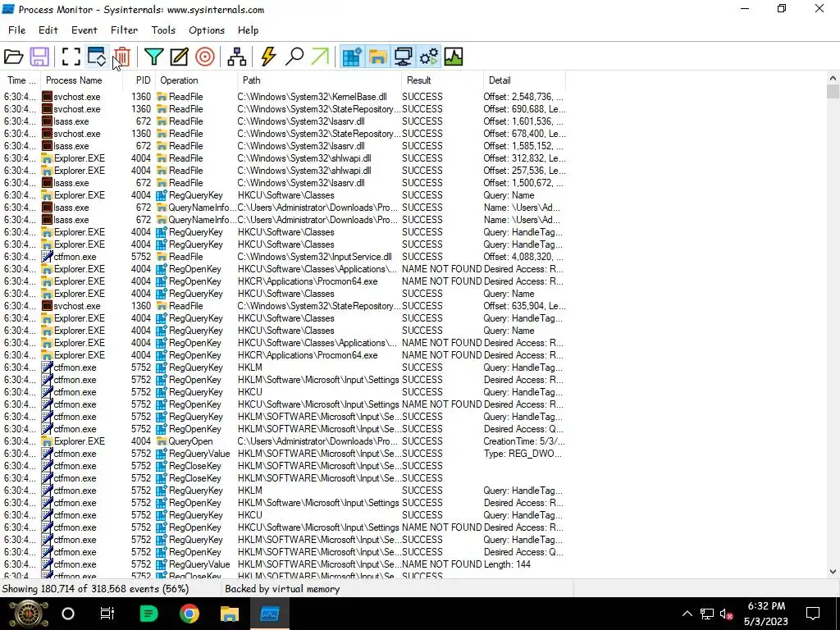
Task: Click muted volume icon in tray
Action: (x=727, y=614)
